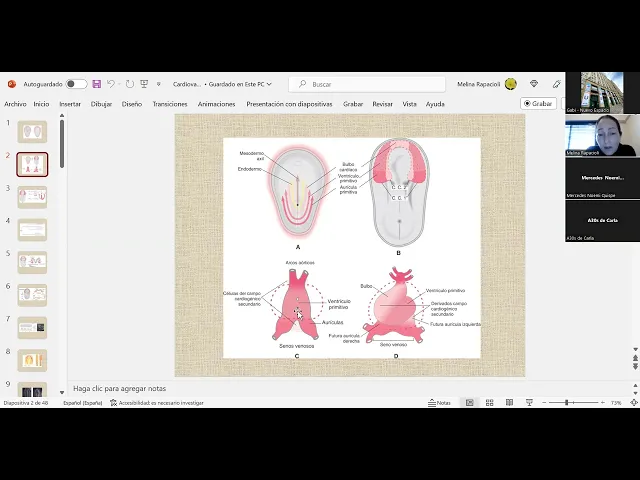Select slide 9 thumbnail

coord(32,390)
